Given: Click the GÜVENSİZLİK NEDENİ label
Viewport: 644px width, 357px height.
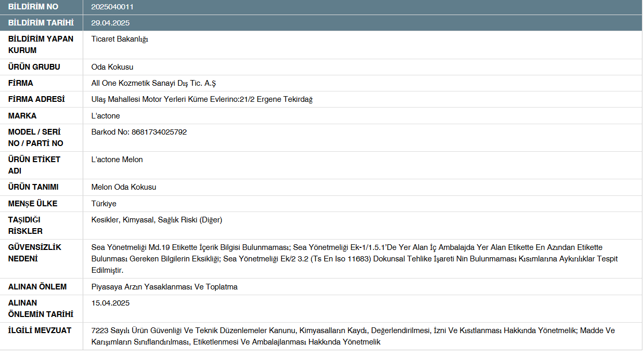Looking at the screenshot, I should (35, 253).
